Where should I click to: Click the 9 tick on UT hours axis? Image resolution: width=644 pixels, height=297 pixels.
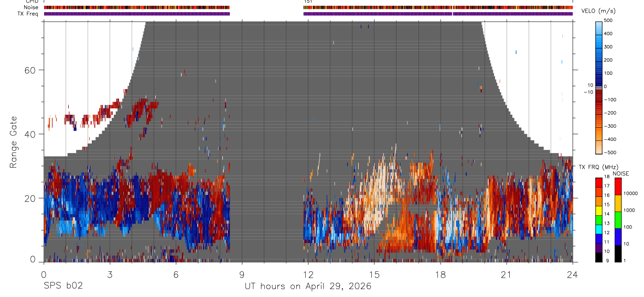coord(242,274)
